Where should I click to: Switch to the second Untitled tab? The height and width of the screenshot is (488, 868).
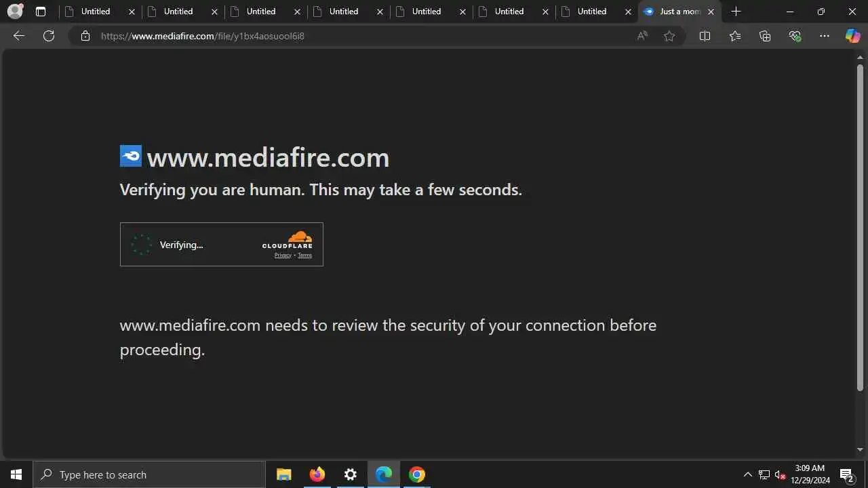point(183,12)
